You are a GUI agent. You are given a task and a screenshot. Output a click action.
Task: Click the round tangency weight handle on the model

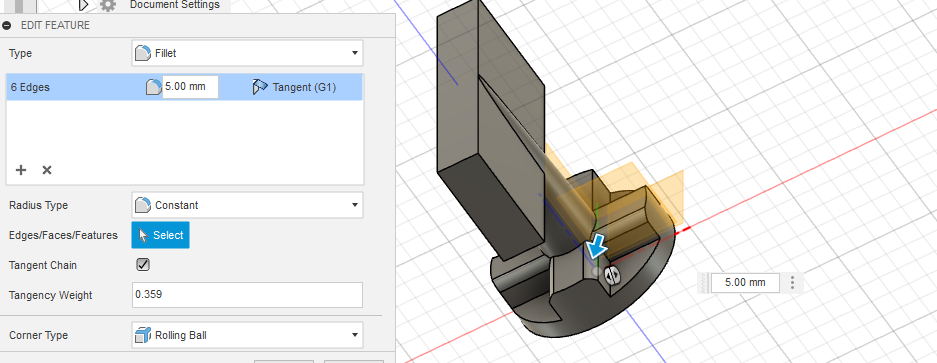click(x=611, y=275)
